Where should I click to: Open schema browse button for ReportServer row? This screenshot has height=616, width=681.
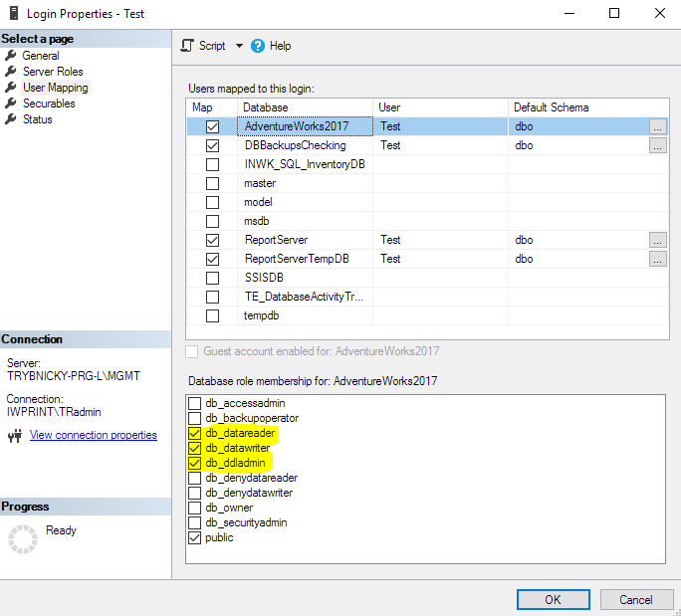pos(657,240)
